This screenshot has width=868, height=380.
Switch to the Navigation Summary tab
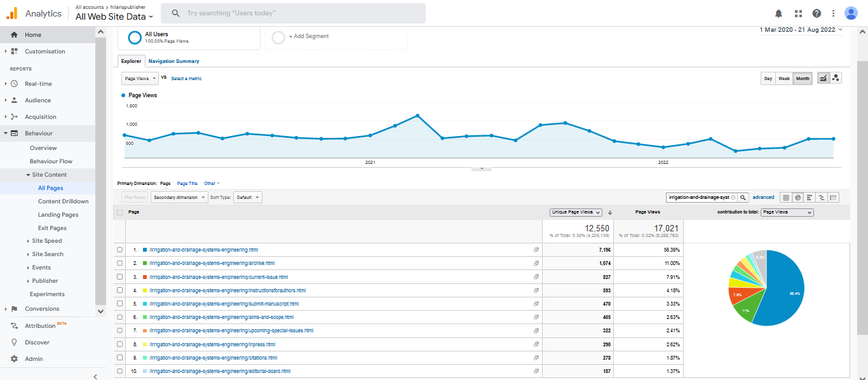pyautogui.click(x=173, y=61)
